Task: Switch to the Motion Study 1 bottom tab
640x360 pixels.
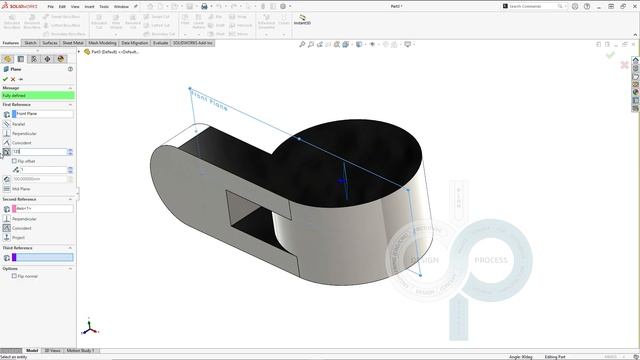Action: click(x=80, y=351)
